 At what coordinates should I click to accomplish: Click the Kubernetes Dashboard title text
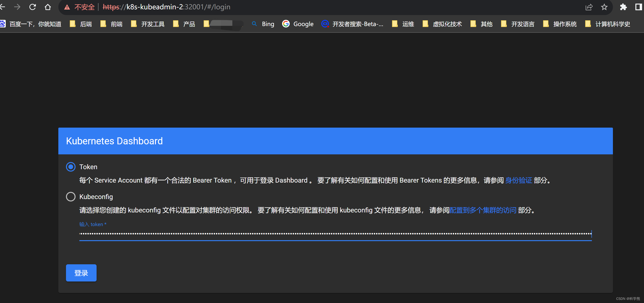point(114,141)
